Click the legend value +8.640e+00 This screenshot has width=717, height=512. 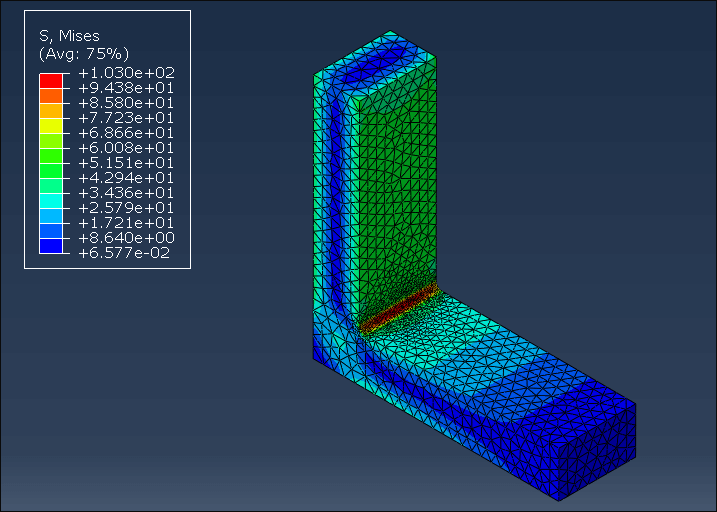click(x=127, y=238)
